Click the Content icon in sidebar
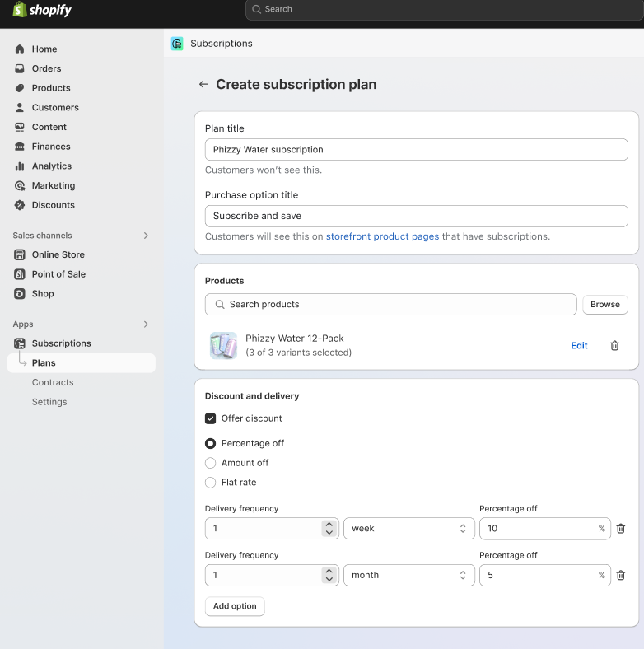The image size is (644, 649). point(20,127)
